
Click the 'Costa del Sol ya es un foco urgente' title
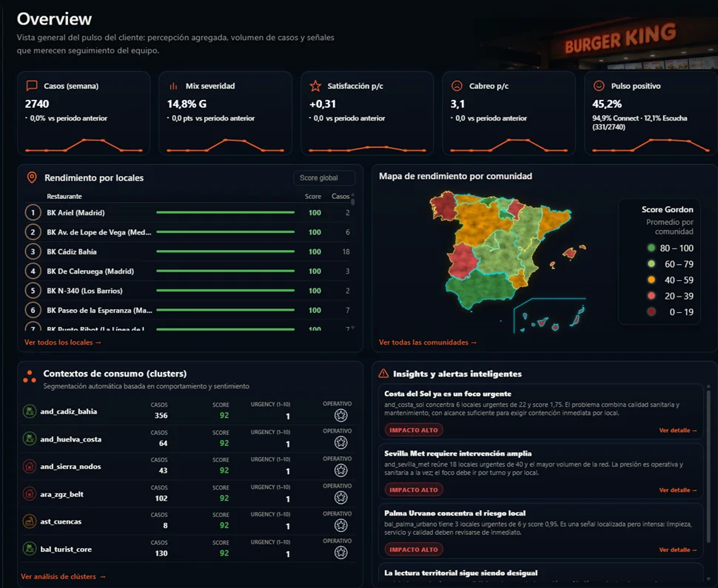[448, 393]
